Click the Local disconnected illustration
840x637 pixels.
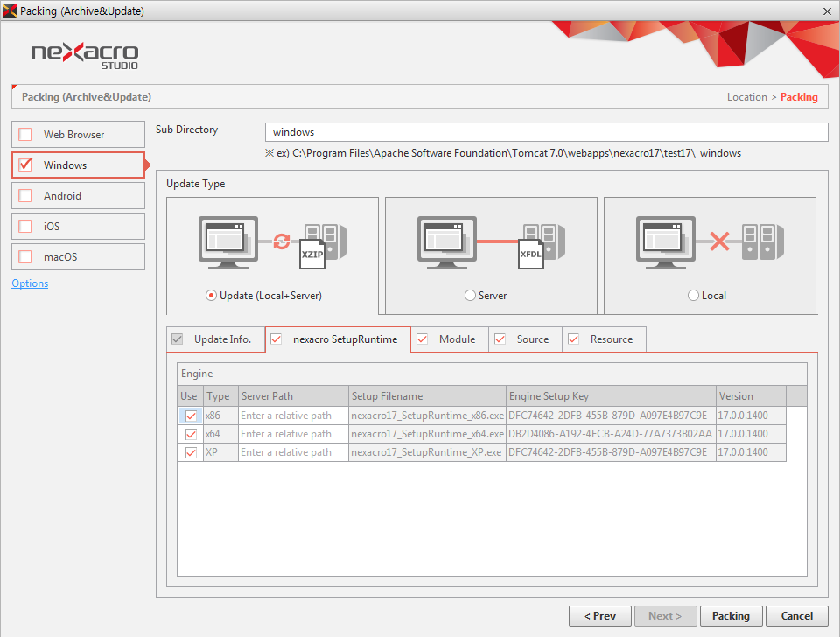click(x=710, y=241)
